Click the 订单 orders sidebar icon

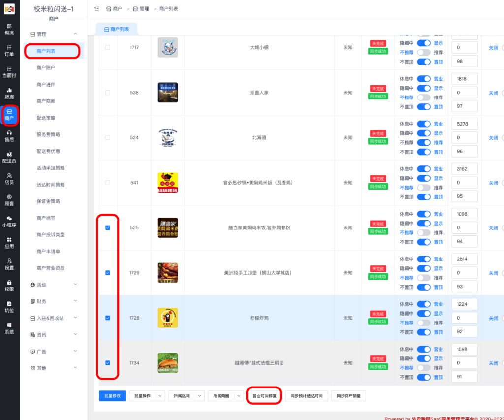pyautogui.click(x=9, y=50)
